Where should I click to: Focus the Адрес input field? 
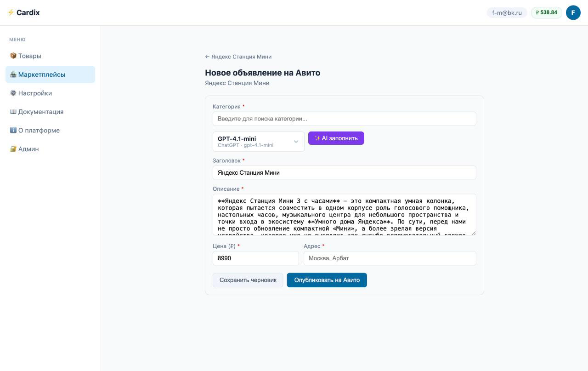pos(390,258)
